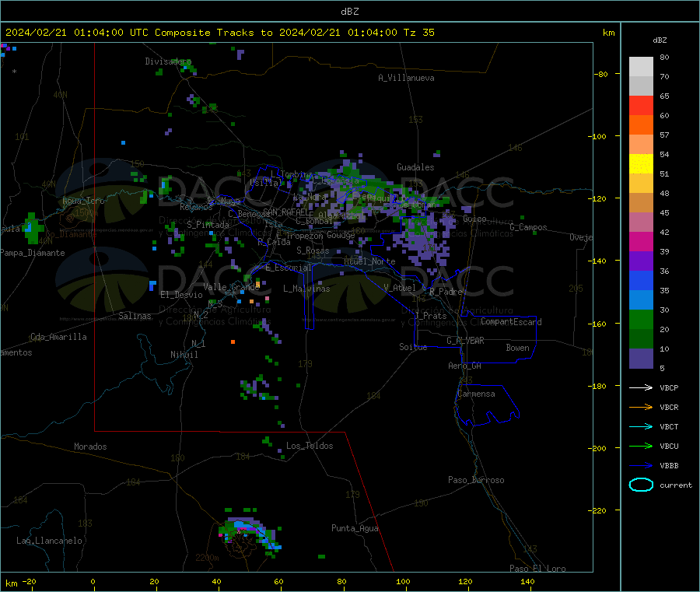Select the magenta 39 dBZ color swatch
This screenshot has width=700, height=592.
641,241
